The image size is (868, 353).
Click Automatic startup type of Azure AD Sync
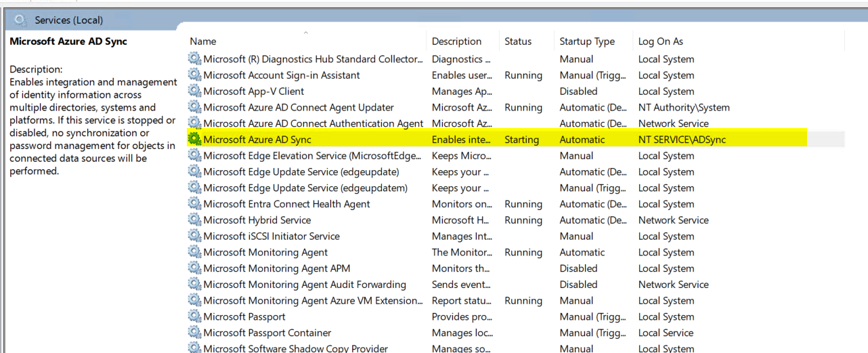point(582,140)
